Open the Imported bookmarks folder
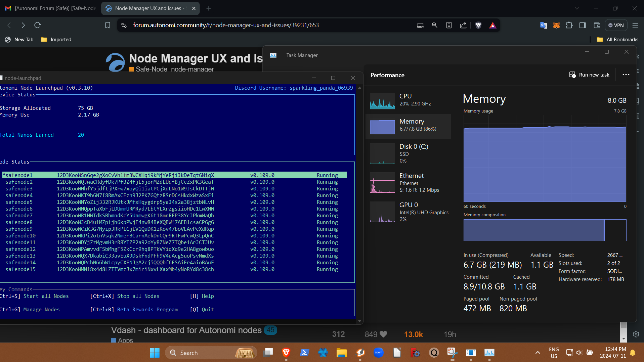This screenshot has width=644, height=362. (x=56, y=40)
